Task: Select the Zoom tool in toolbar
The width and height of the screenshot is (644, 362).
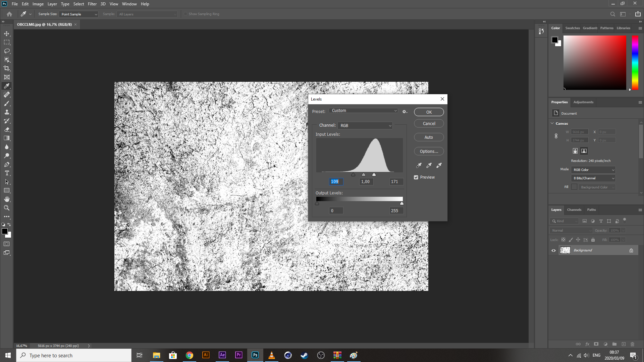Action: 7,208
